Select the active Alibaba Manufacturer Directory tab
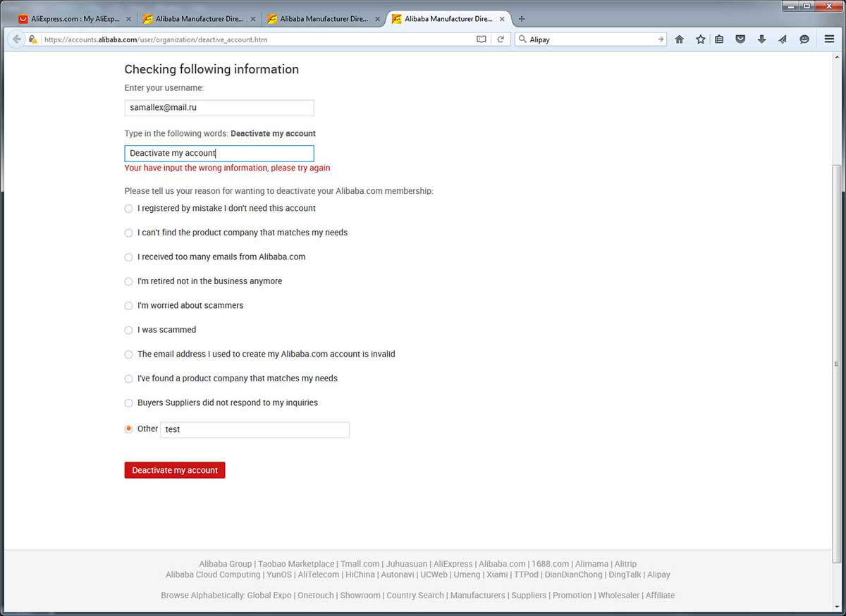Screen dimensions: 846x616 pyautogui.click(x=448, y=19)
